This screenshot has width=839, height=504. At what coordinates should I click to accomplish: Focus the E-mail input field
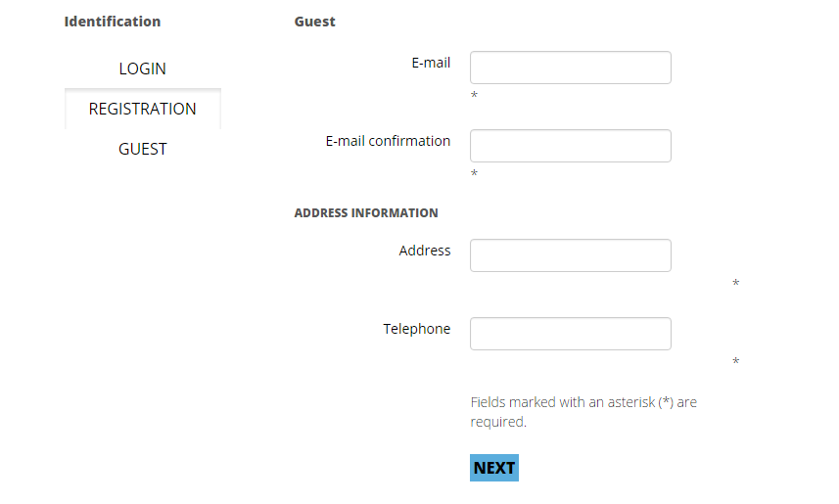pyautogui.click(x=570, y=68)
